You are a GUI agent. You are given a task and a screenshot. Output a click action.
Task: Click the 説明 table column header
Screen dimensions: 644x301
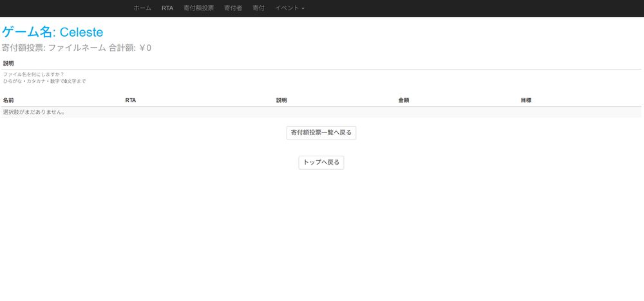pyautogui.click(x=281, y=100)
